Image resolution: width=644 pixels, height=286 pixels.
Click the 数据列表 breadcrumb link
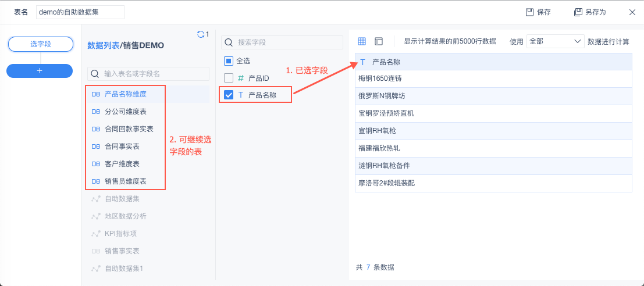click(103, 45)
